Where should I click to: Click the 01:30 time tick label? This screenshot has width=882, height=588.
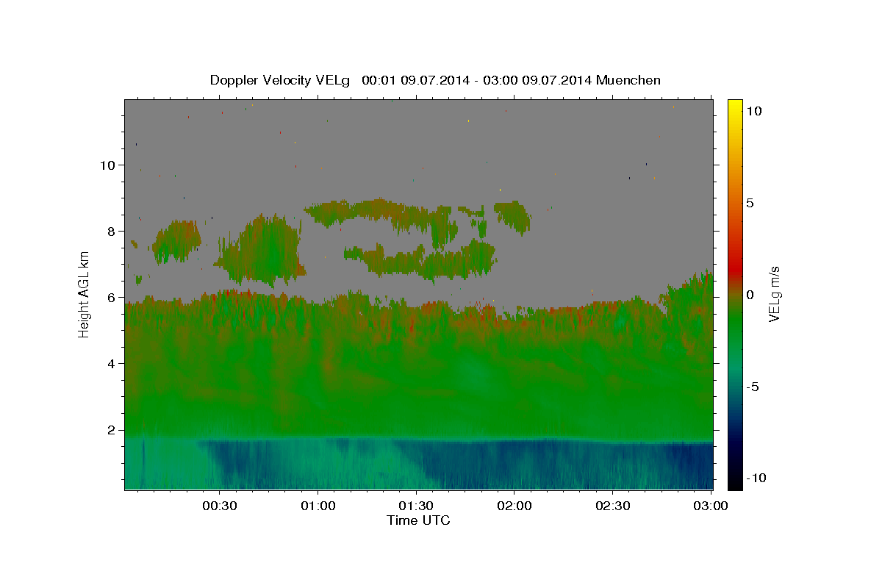[x=416, y=506]
